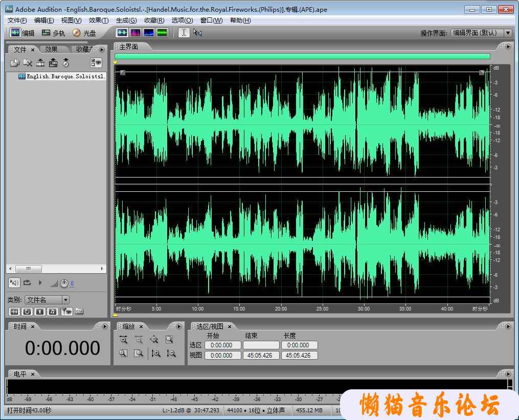Expand the main panel options arrow
The image size is (519, 420).
click(508, 47)
